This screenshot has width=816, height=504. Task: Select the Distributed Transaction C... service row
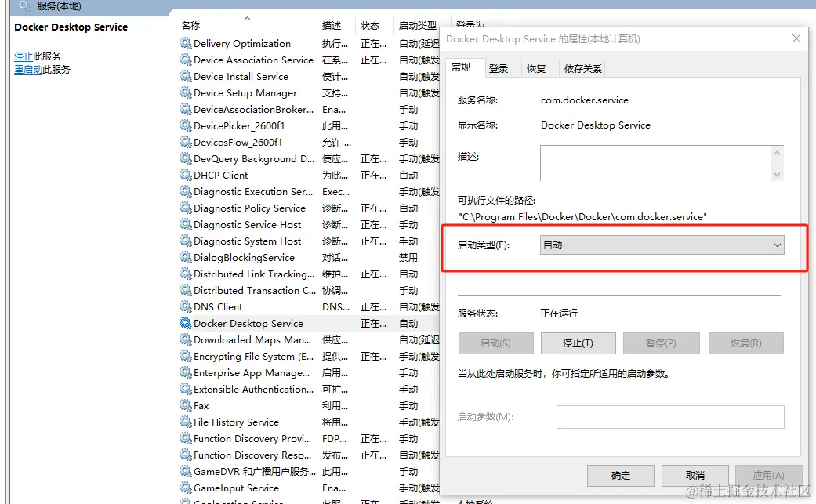(x=309, y=290)
